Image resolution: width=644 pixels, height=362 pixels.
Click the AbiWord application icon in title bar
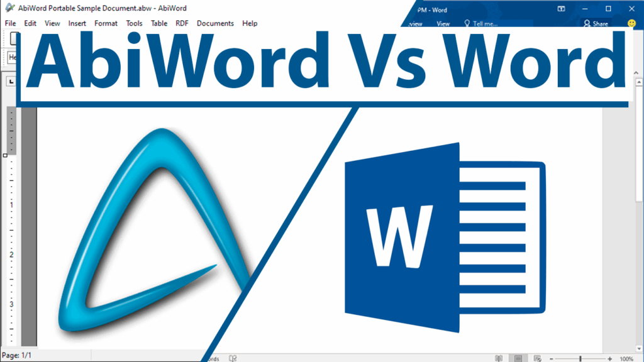tap(9, 8)
